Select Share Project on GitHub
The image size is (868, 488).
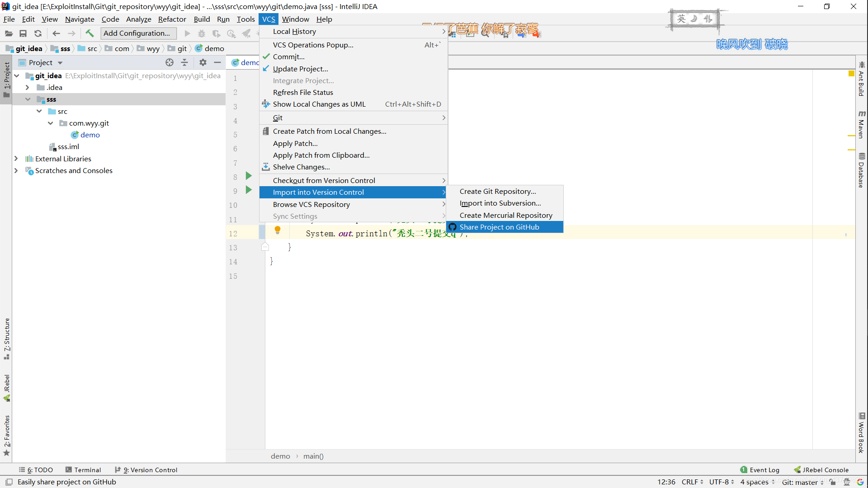point(499,227)
